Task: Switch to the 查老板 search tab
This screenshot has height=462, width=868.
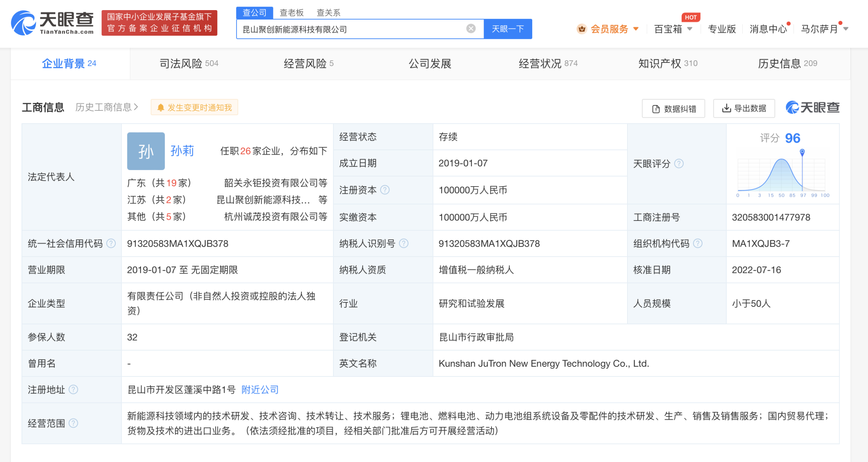Action: [291, 12]
